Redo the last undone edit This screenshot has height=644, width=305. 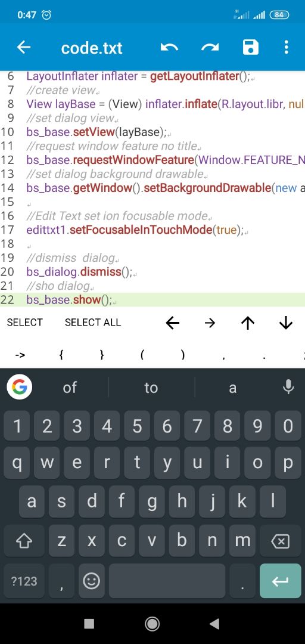tap(210, 48)
